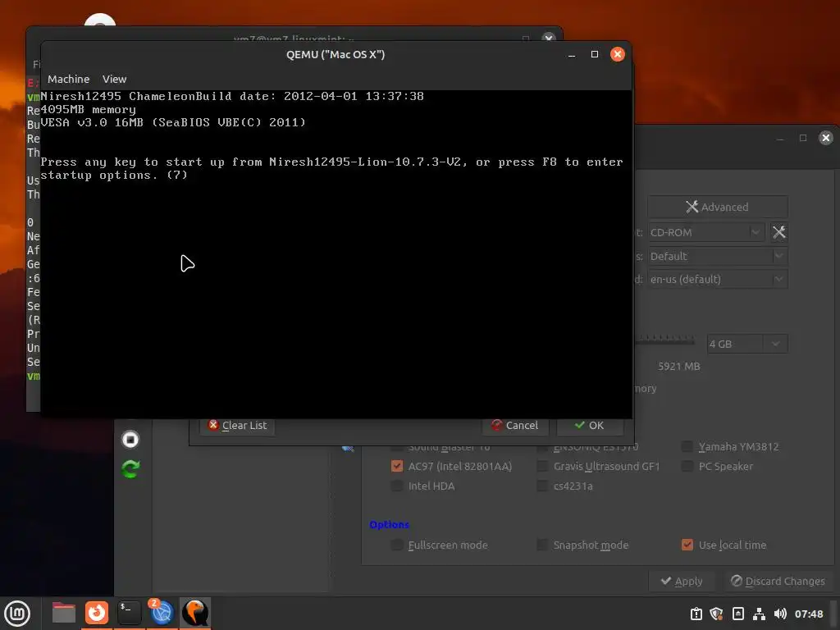Close the QEMU Mac OS X window
The image size is (840, 630).
618,54
